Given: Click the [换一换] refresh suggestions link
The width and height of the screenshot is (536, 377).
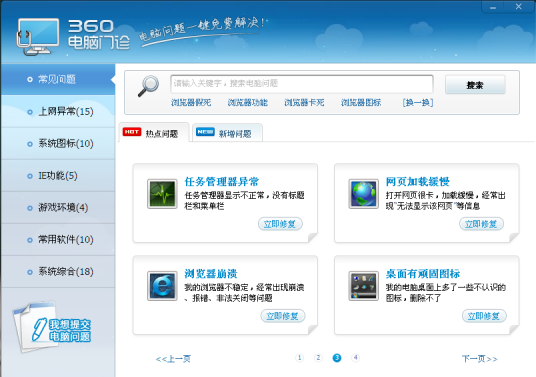Looking at the screenshot, I should click(418, 103).
